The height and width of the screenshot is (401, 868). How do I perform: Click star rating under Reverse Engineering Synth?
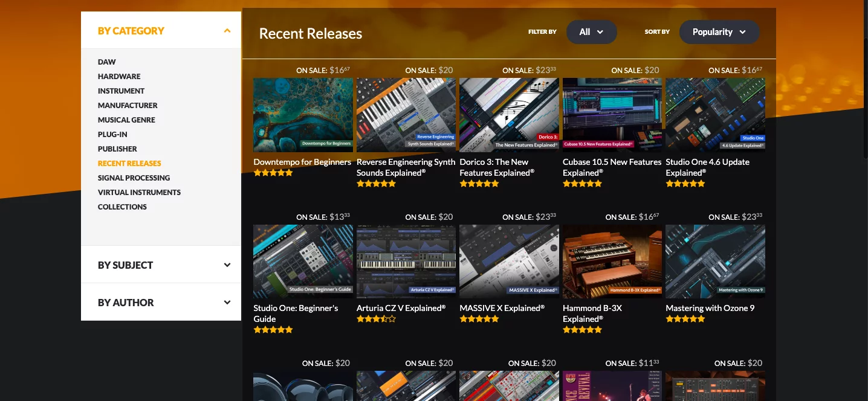(x=376, y=184)
